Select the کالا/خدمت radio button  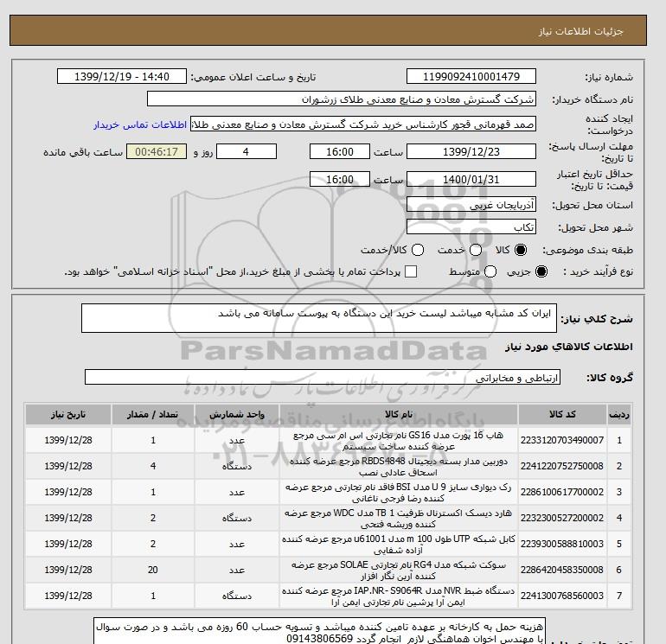tap(418, 250)
